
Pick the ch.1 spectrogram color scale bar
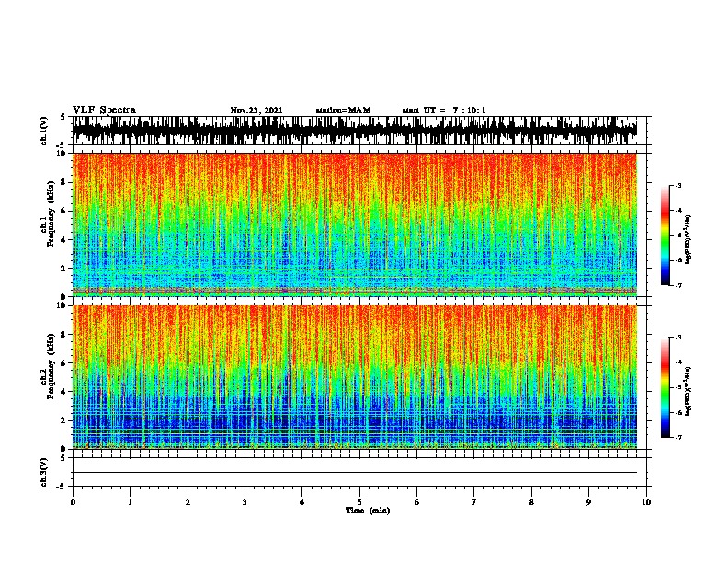click(x=665, y=236)
